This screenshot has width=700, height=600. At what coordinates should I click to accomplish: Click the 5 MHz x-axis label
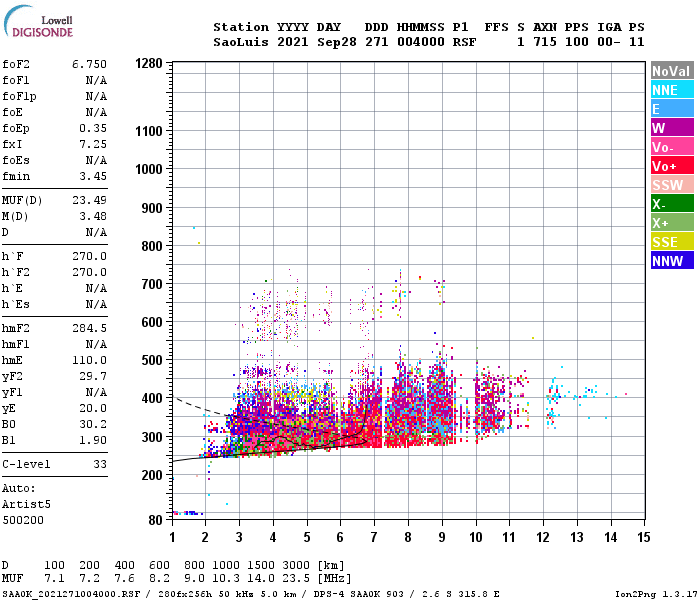coord(307,537)
